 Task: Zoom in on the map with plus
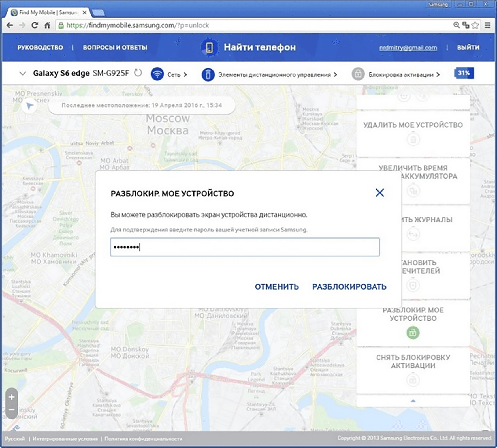coord(12,397)
